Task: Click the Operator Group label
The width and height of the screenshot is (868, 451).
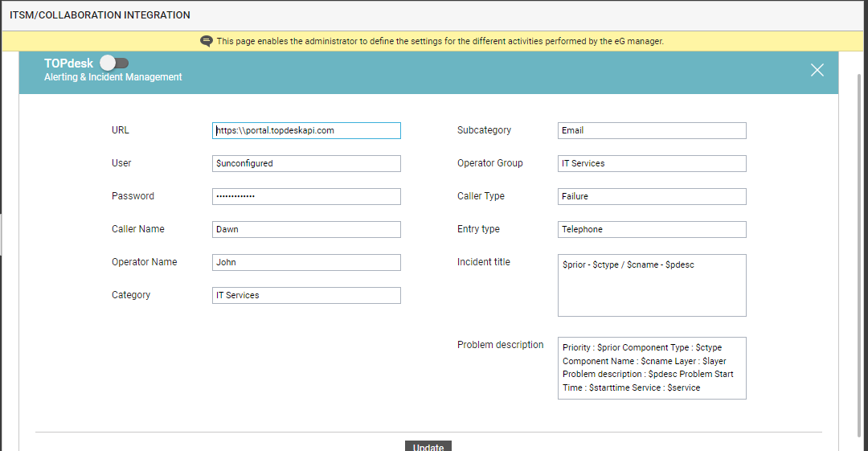Action: (x=490, y=163)
